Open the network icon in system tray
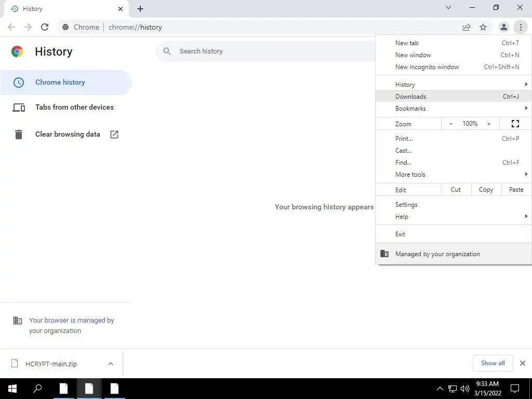The image size is (532, 399). click(x=453, y=389)
